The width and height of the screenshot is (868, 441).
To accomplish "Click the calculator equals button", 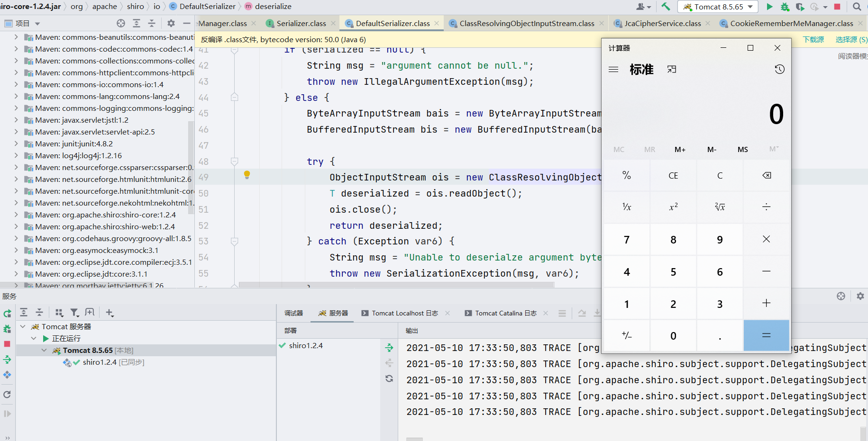I will [767, 336].
